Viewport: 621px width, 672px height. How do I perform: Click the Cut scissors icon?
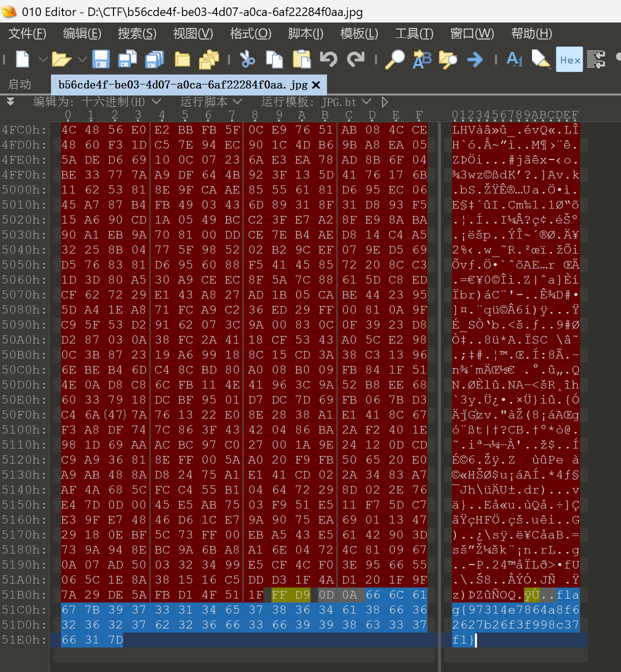tap(247, 59)
